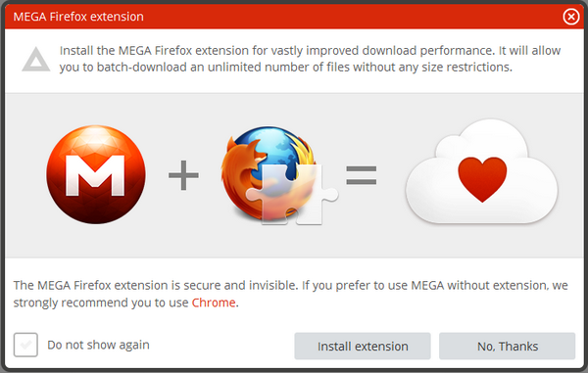This screenshot has width=588, height=373.
Task: Click the red dialog title bar
Action: point(294,17)
